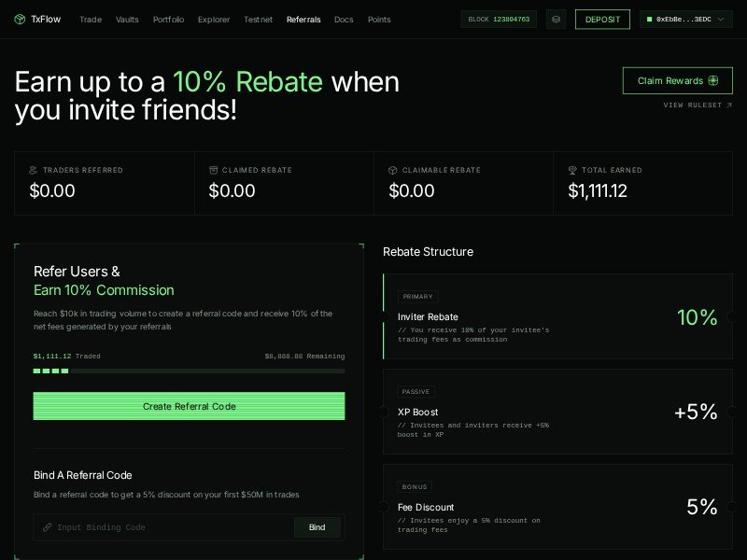Click the trading volume progress bar
747x560 pixels.
pos(189,371)
